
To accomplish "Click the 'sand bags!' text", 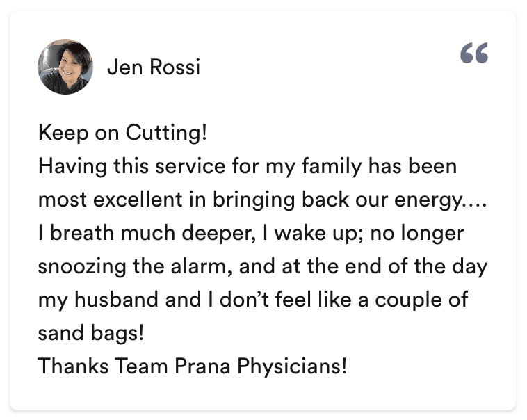I will pyautogui.click(x=90, y=333).
